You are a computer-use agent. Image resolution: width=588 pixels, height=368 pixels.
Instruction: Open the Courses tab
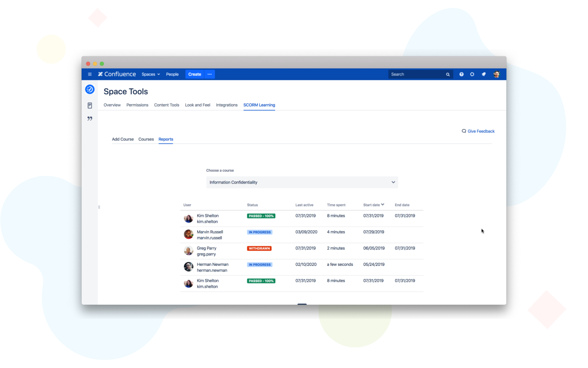click(x=146, y=139)
